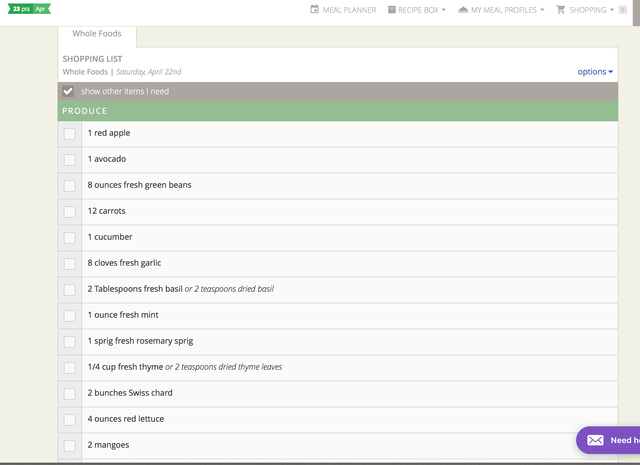Check off 1/4 cup fresh thyme
The height and width of the screenshot is (465, 640).
(70, 368)
